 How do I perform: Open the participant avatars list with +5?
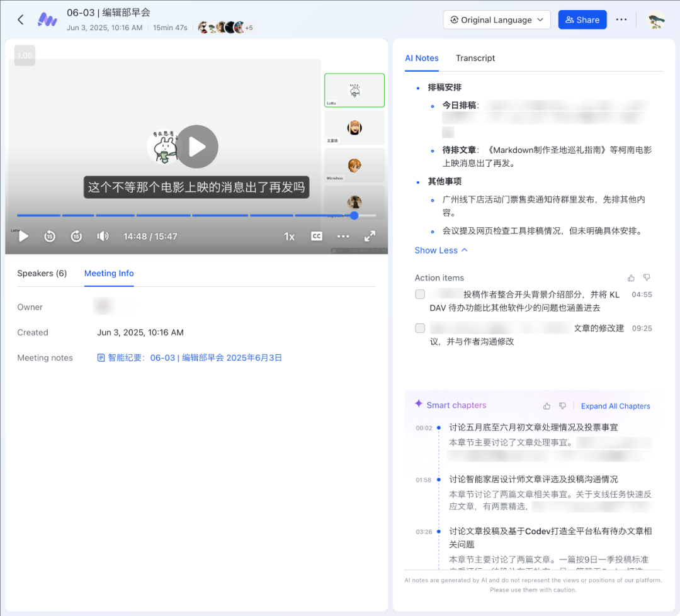point(225,27)
